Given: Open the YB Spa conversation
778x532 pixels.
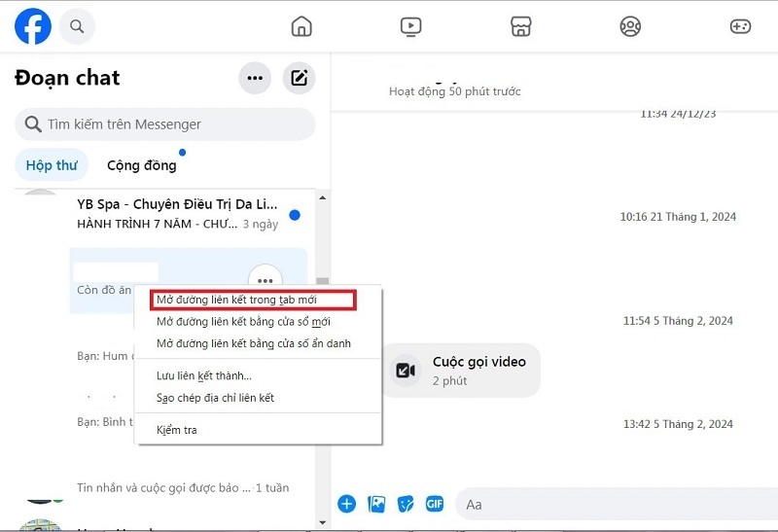Looking at the screenshot, I should [x=177, y=214].
